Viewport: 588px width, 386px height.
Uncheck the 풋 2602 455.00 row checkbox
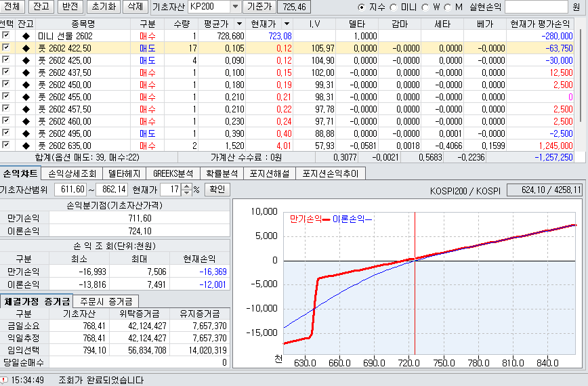coord(5,96)
